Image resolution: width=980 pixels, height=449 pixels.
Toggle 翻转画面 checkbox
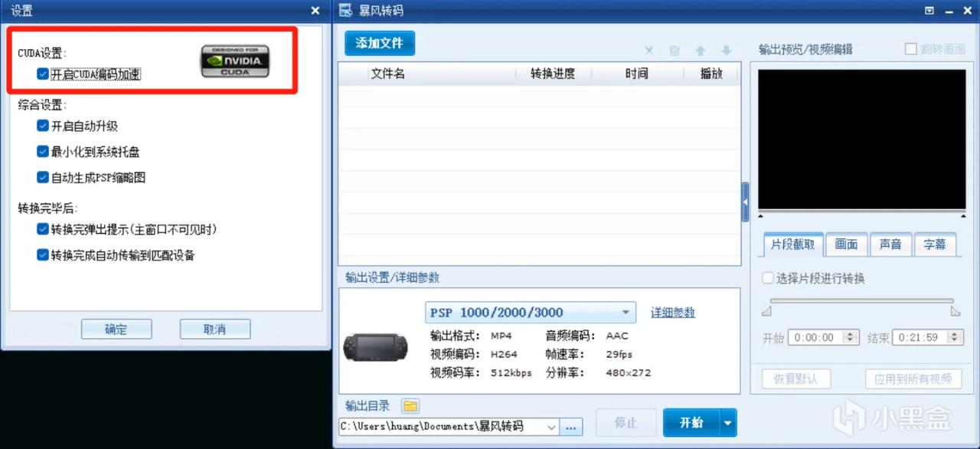click(x=911, y=49)
